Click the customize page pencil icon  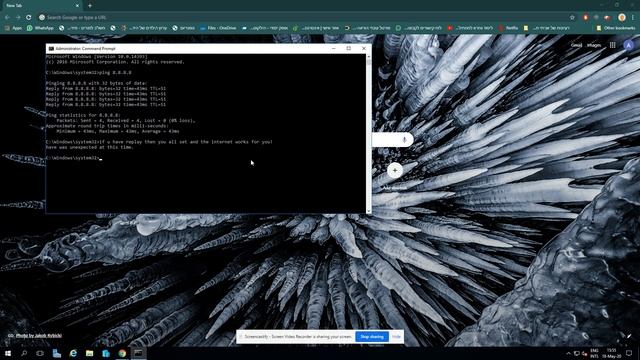(629, 336)
